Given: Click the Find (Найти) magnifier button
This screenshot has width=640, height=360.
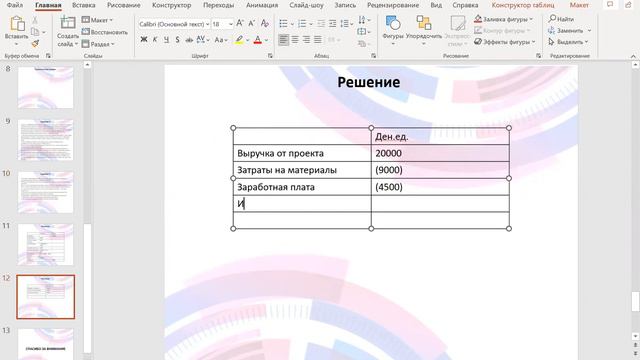Looking at the screenshot, I should click(562, 19).
